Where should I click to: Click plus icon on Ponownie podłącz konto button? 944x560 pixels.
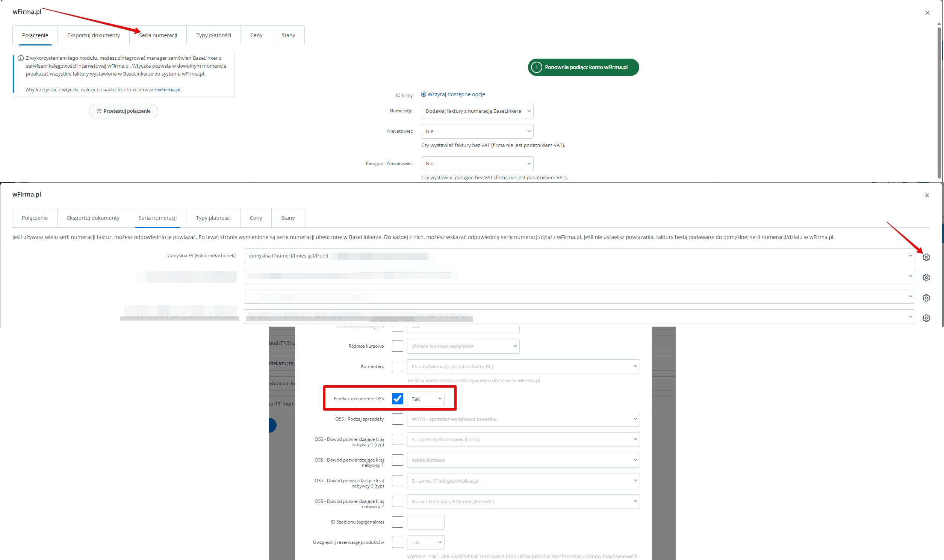click(536, 67)
